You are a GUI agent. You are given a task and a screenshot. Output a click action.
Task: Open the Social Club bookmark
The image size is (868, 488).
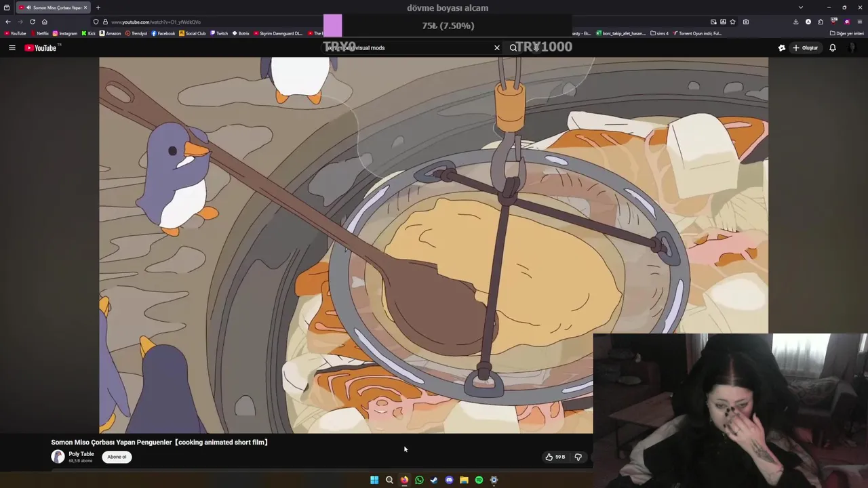[x=193, y=33]
